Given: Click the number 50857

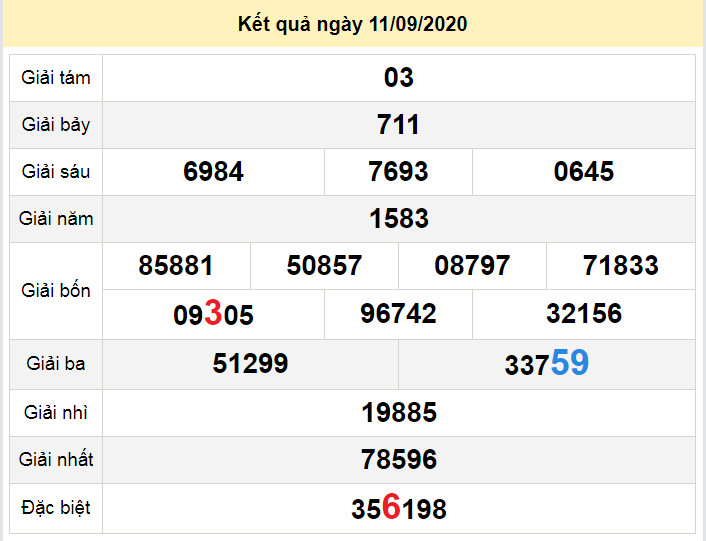Looking at the screenshot, I should coord(324,266).
